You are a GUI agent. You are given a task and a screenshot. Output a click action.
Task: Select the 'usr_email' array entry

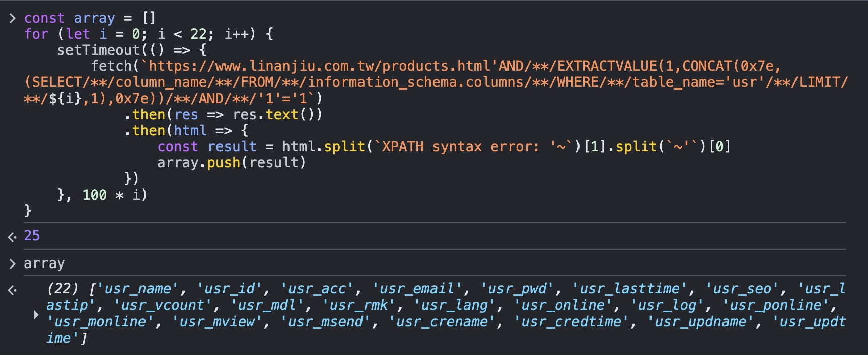417,289
